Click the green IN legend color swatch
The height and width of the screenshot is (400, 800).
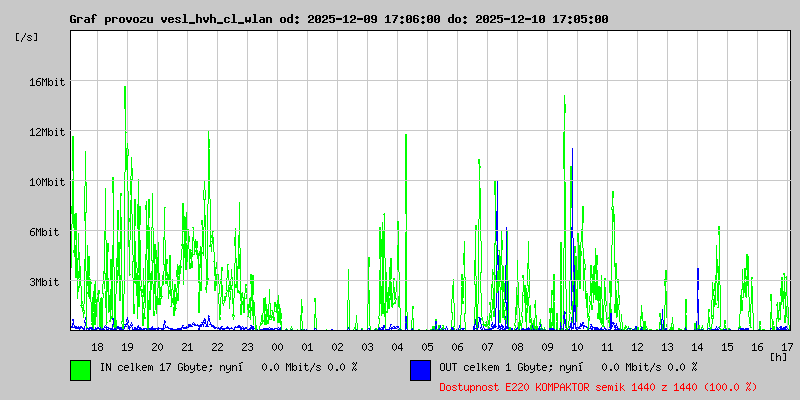point(80,369)
